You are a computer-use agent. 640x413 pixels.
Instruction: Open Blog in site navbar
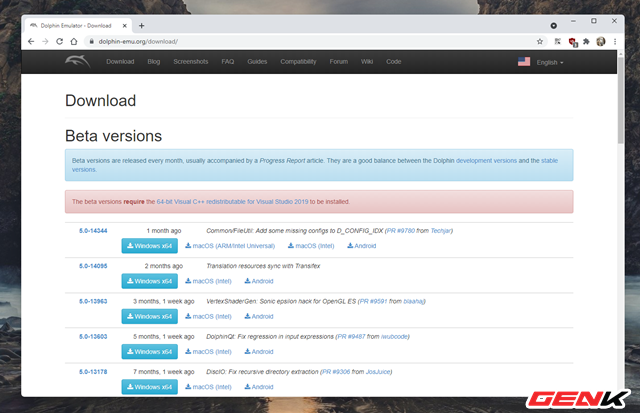point(153,62)
